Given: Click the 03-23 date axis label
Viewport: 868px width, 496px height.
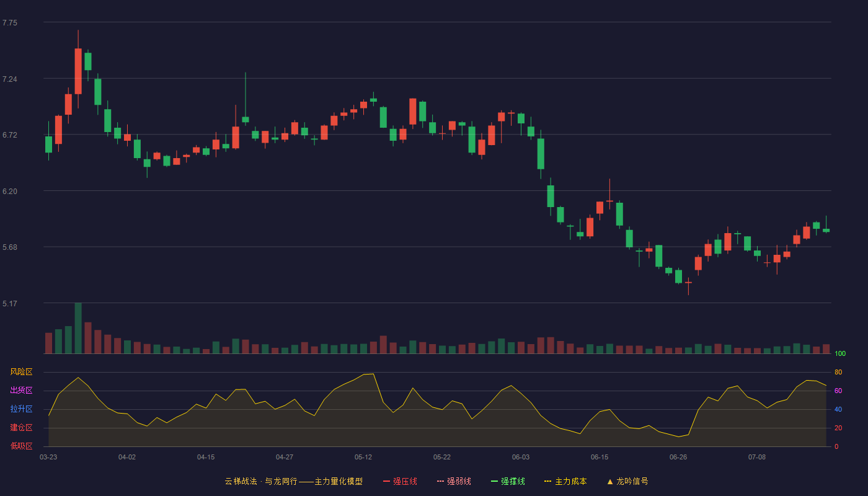Looking at the screenshot, I should (x=48, y=457).
